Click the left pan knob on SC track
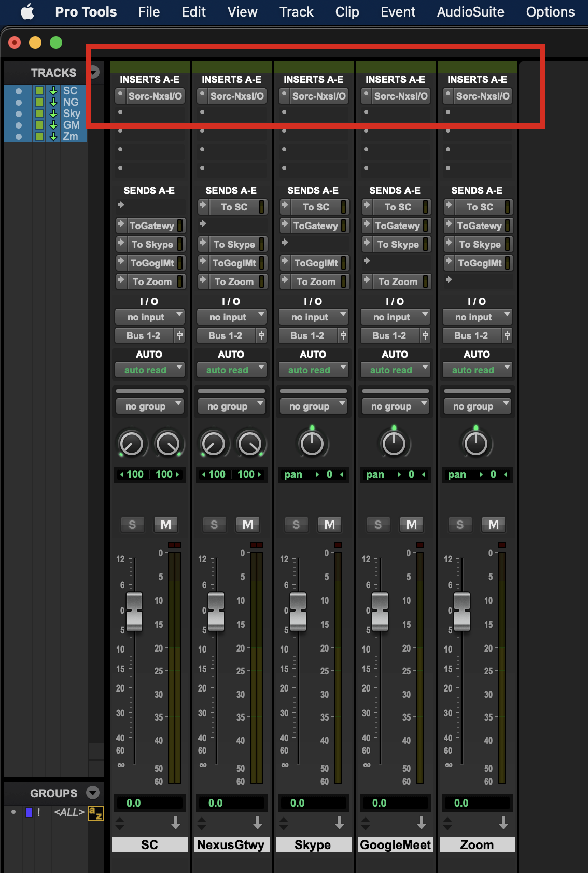 click(131, 444)
